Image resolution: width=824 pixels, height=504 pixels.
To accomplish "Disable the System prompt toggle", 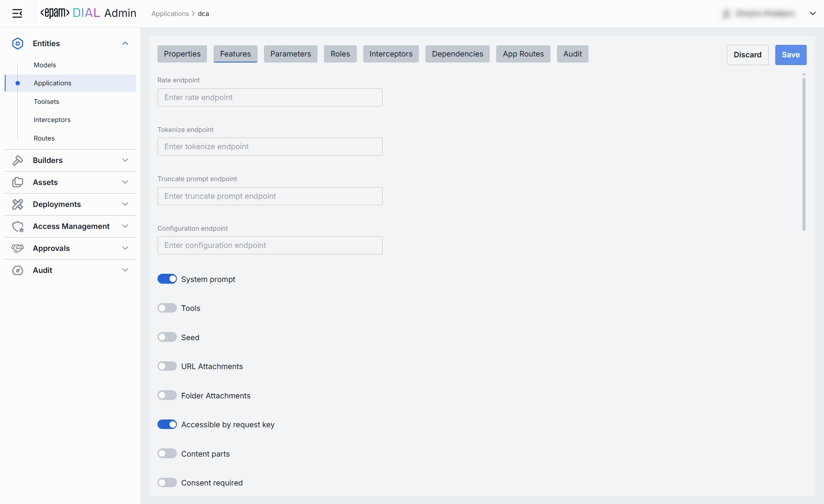I will point(167,279).
